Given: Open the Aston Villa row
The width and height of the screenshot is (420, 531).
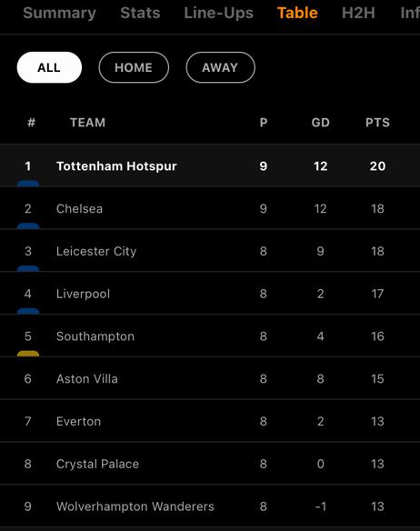Looking at the screenshot, I should click(x=210, y=378).
